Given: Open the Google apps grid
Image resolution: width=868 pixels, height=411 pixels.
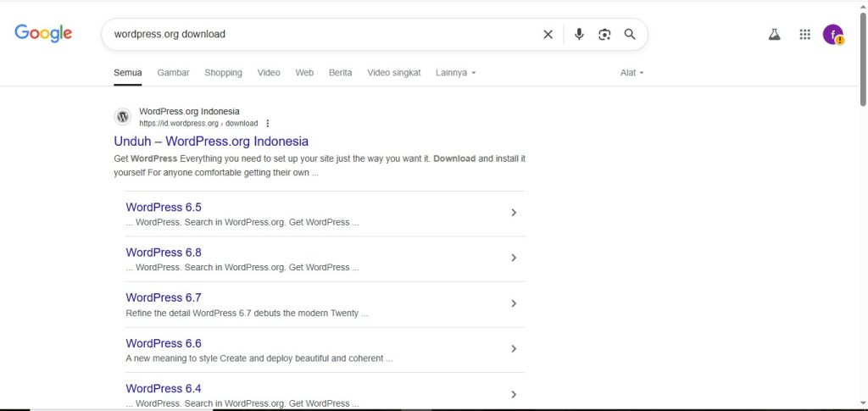Looking at the screenshot, I should pos(804,35).
